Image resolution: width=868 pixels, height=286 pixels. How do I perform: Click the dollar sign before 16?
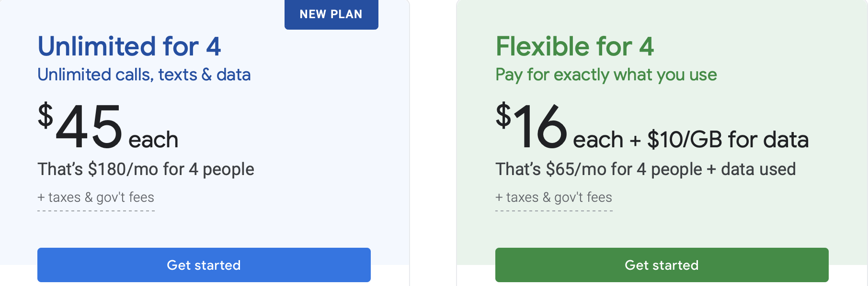(x=503, y=115)
